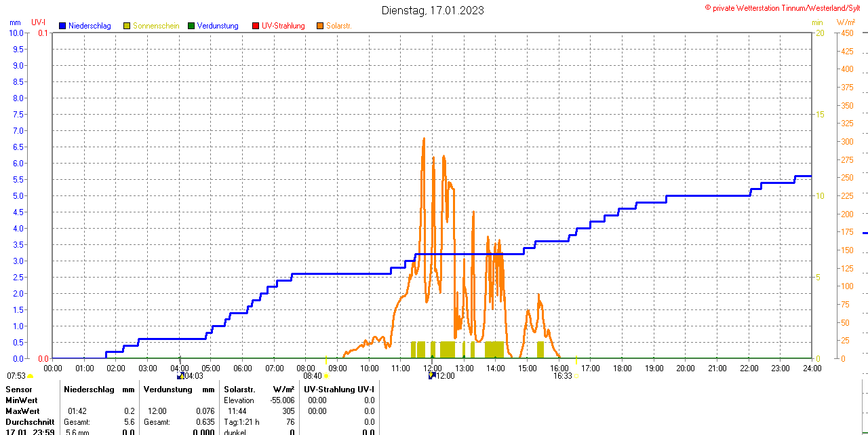The image size is (868, 435).
Task: Click the moon marker icon at 04:03
Action: [x=180, y=375]
